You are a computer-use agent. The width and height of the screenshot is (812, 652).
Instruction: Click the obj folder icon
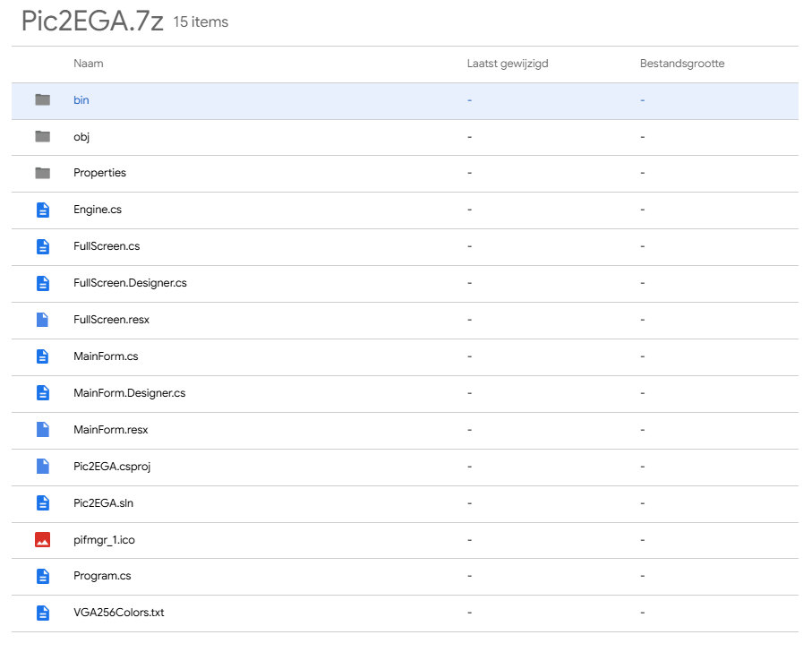(x=42, y=137)
